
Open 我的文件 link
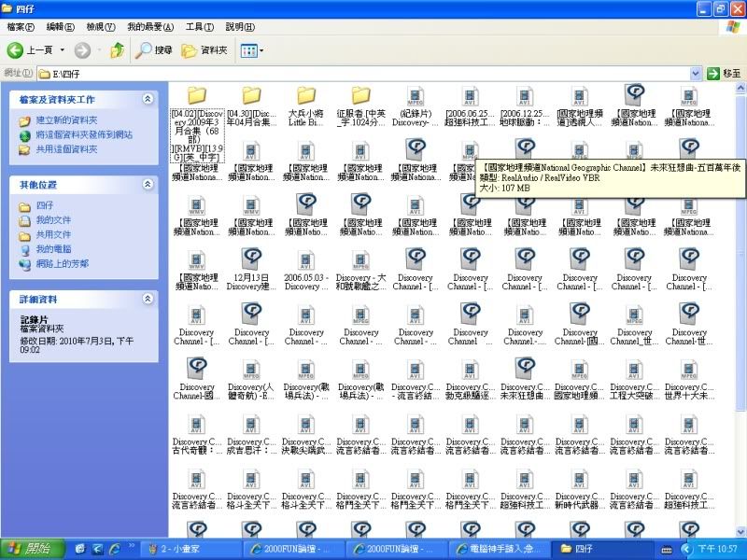(x=53, y=220)
